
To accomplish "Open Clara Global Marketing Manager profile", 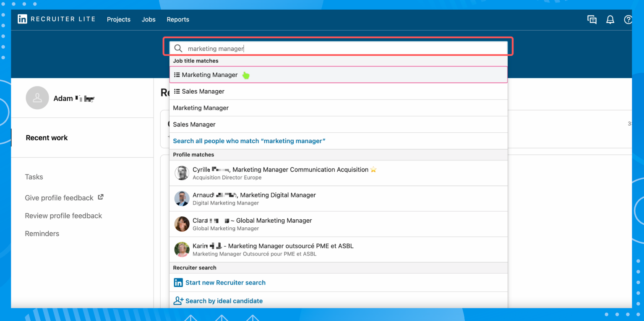I will pos(339,224).
